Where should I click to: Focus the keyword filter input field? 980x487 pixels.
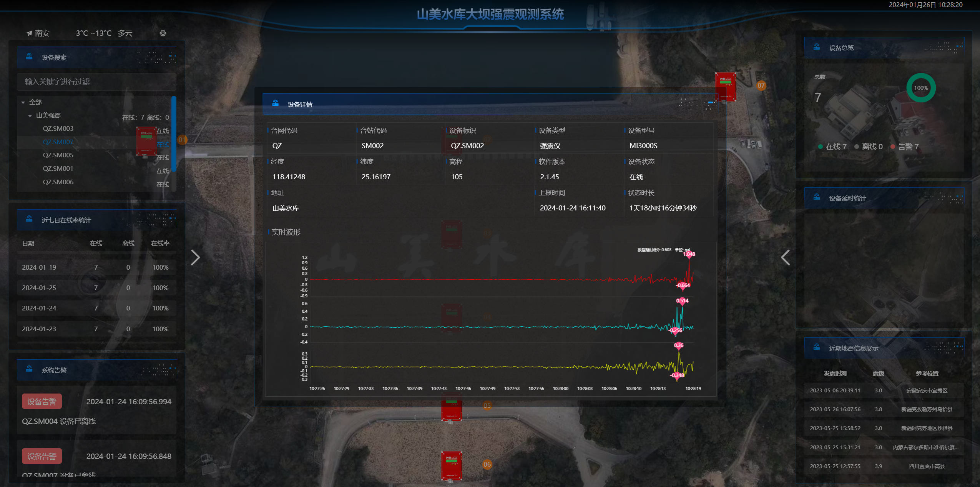(96, 82)
